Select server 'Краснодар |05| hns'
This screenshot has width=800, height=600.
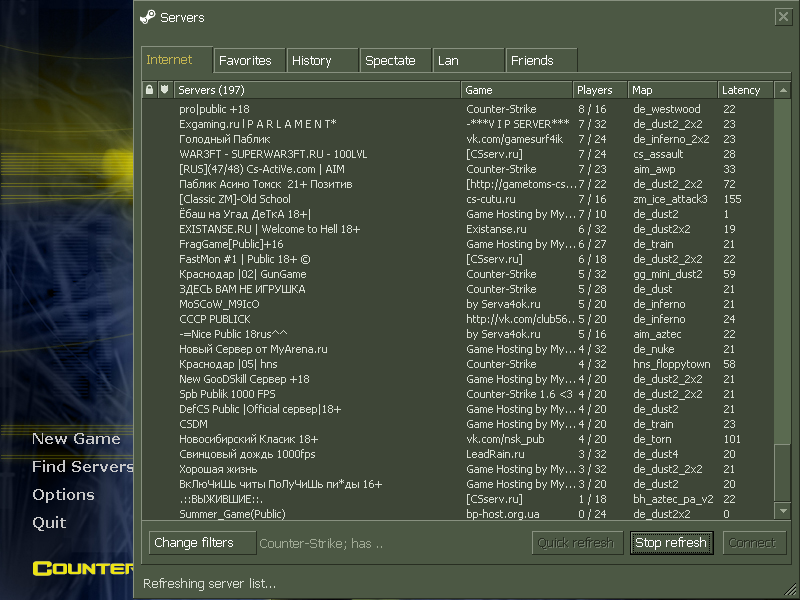[x=458, y=364]
